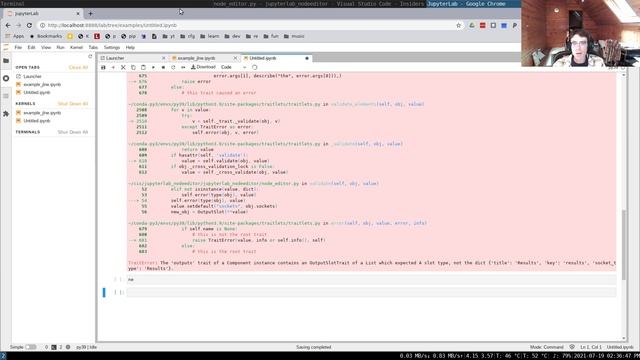Open the Bookmarks bookmark link
The width and height of the screenshot is (640, 360).
pos(45,36)
